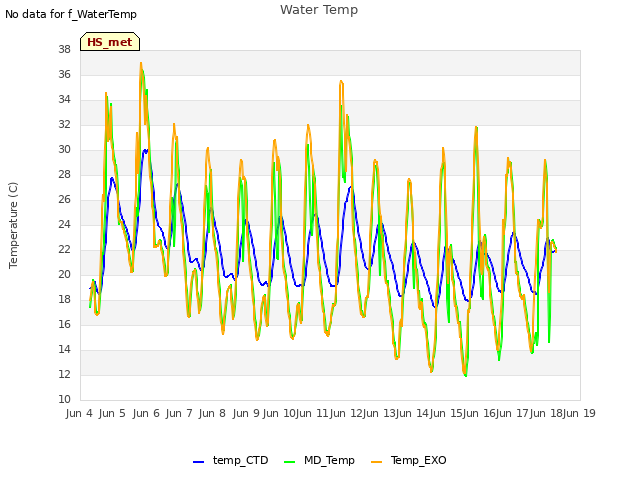Screen dimensions: 640x480
Task: Click the lowest MD_Temp trough near Jun 15
Action: pyautogui.click(x=466, y=376)
